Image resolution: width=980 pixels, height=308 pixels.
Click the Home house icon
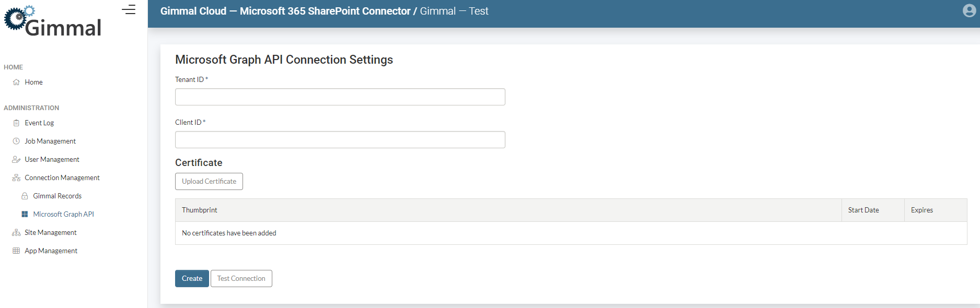16,82
